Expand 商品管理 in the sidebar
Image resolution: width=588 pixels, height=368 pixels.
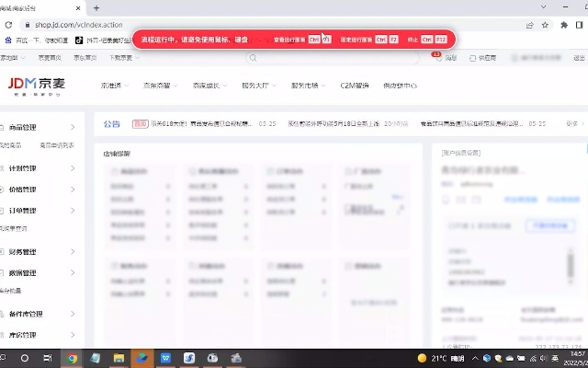[x=36, y=127]
